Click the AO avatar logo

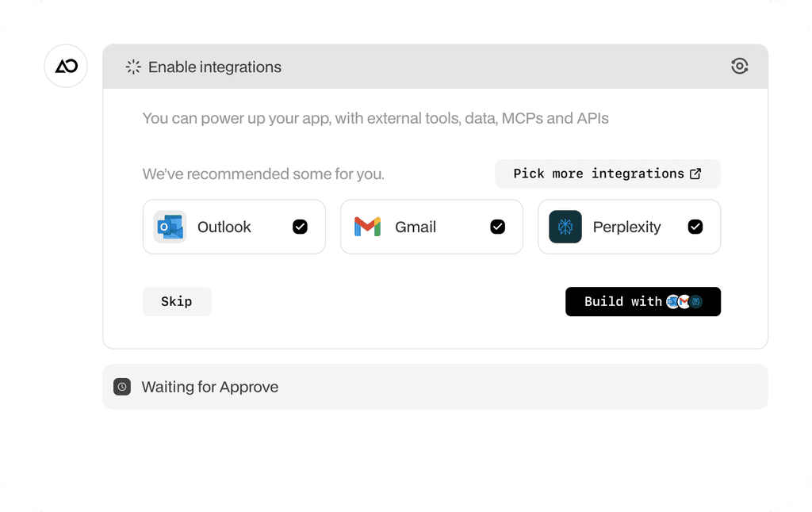coord(66,66)
